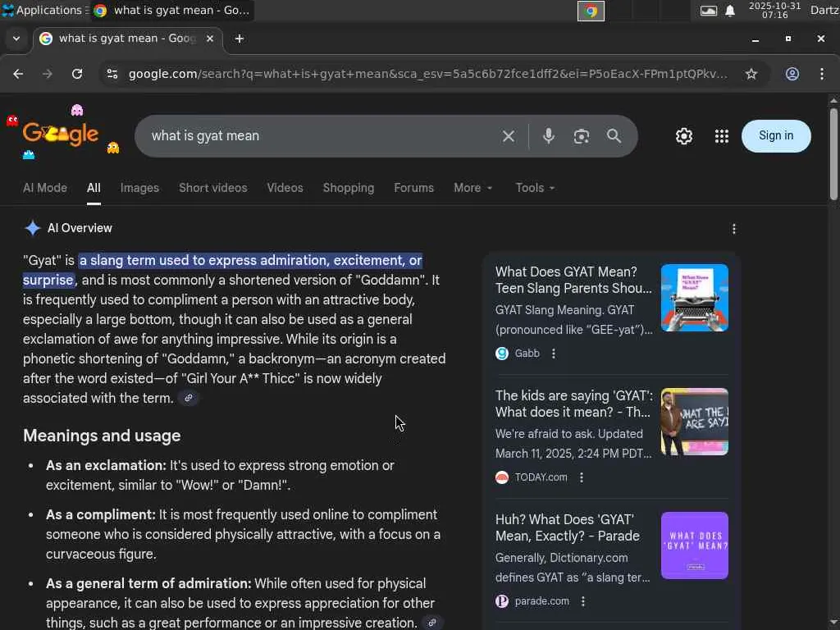Open Google quick settings gear
Image resolution: width=840 pixels, height=630 pixels.
(684, 136)
